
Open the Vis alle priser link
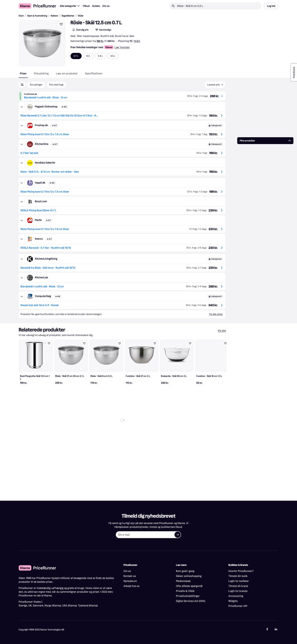(216, 314)
